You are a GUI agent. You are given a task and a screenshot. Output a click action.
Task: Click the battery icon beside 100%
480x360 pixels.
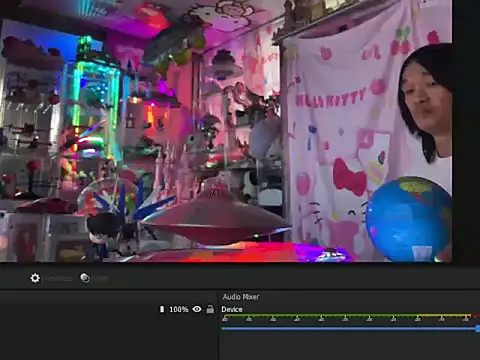coord(162,309)
